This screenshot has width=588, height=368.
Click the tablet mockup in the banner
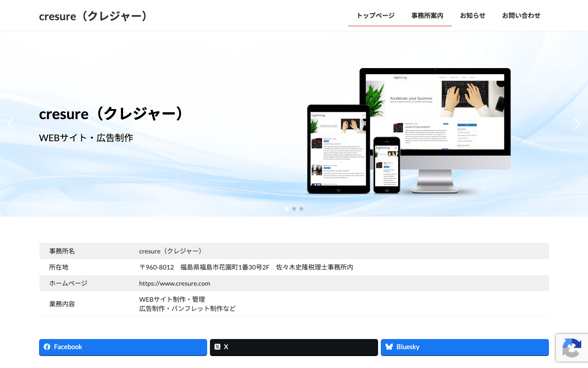(x=339, y=149)
